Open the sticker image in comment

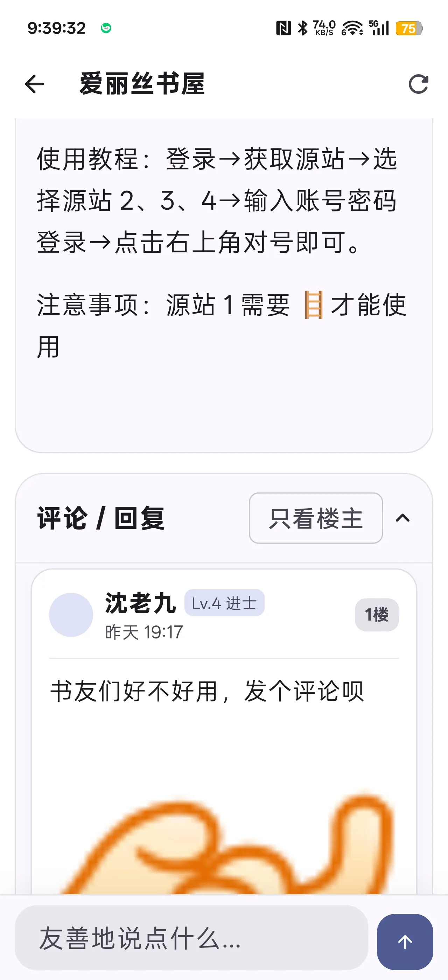click(x=224, y=844)
